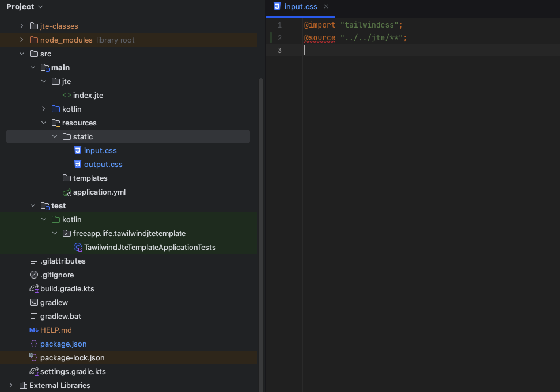
Task: Click the templates folder icon
Action: (x=67, y=178)
